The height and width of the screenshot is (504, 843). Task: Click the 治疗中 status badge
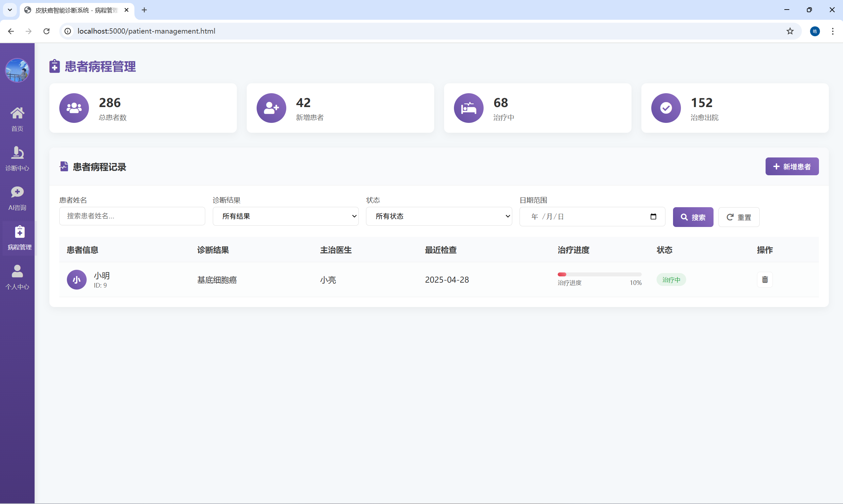671,280
